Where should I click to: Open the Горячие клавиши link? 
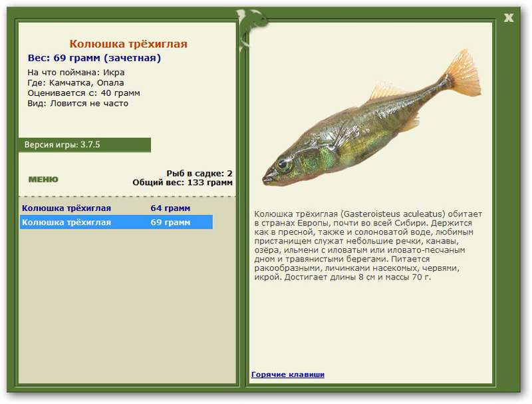coord(288,375)
